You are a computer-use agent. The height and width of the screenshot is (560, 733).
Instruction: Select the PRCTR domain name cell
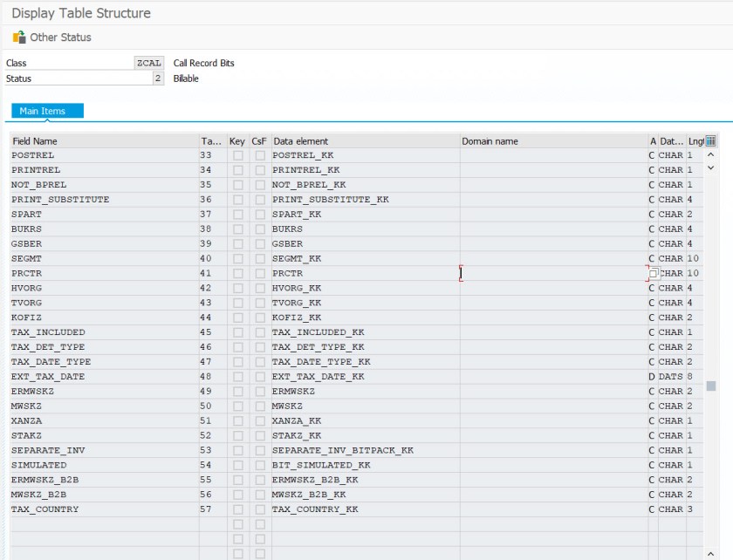[552, 273]
